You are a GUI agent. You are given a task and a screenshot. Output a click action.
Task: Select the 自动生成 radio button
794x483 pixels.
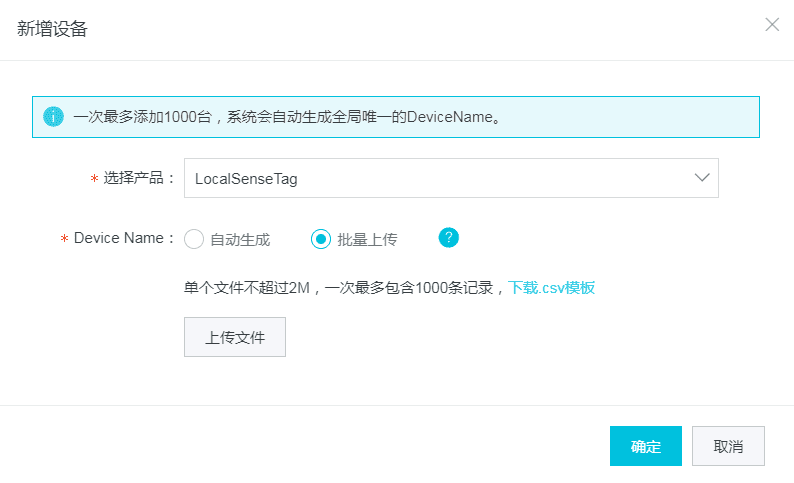(x=194, y=239)
